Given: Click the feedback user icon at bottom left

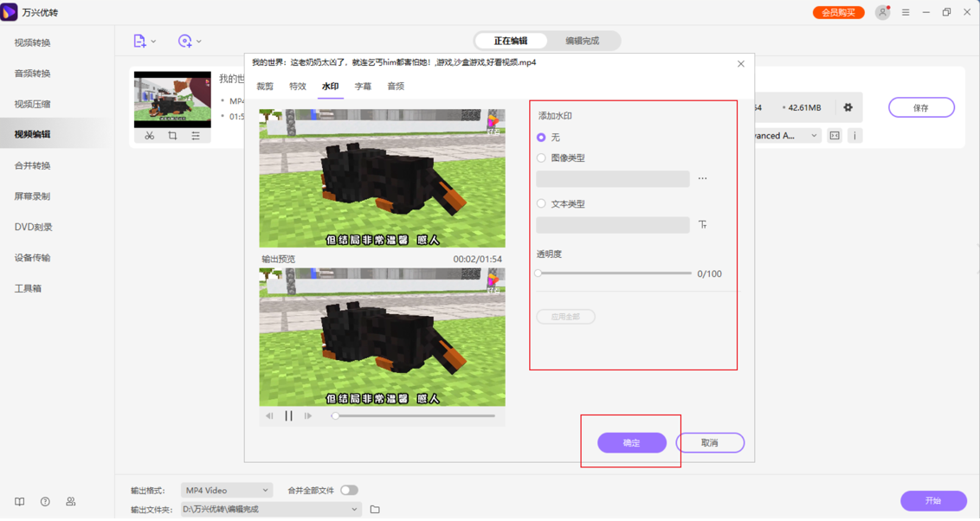Looking at the screenshot, I should point(71,502).
